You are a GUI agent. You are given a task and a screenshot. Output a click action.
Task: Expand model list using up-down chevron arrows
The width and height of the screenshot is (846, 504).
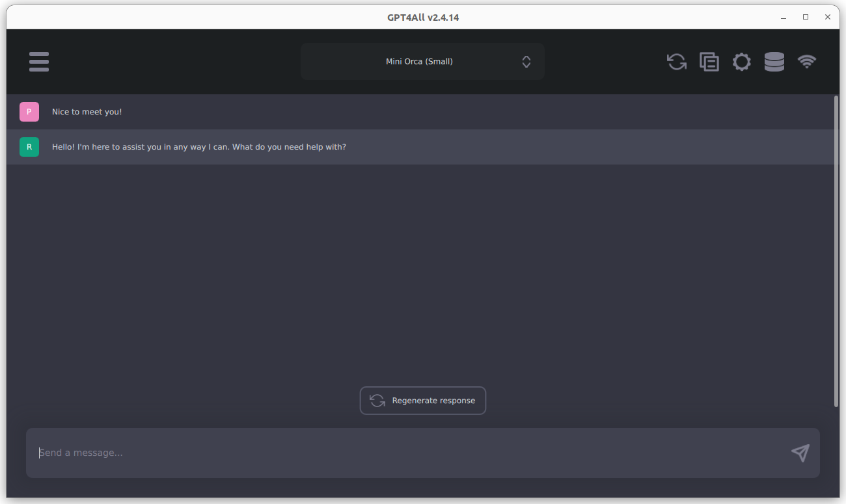526,62
